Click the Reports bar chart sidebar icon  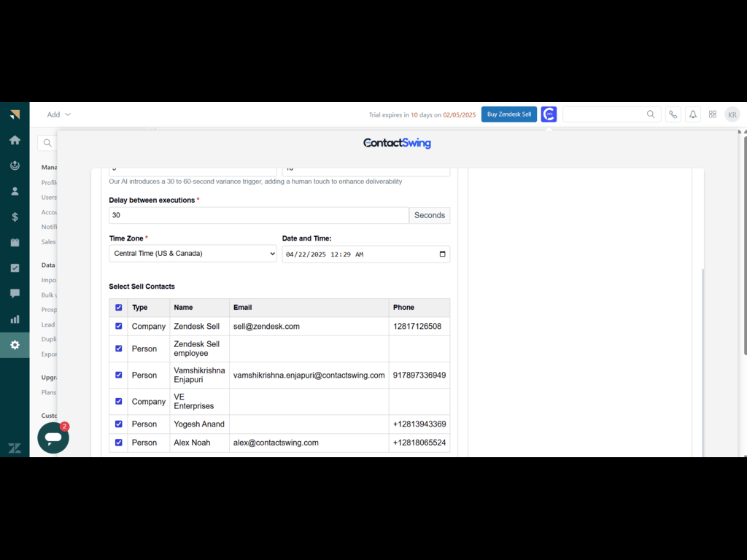pyautogui.click(x=15, y=319)
